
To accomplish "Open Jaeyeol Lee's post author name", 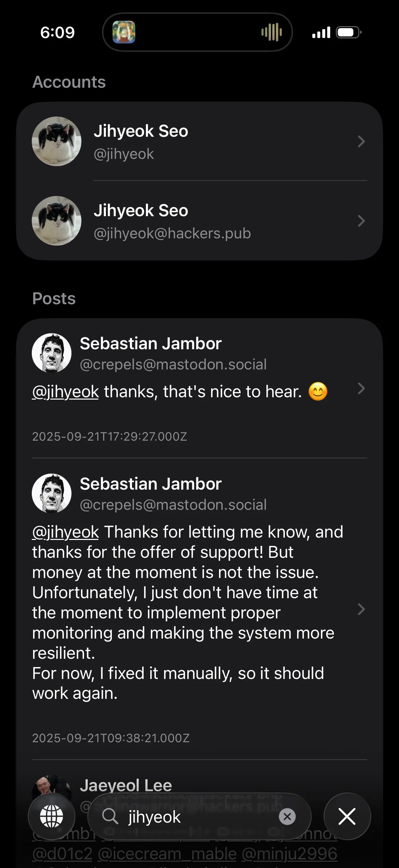I will click(x=126, y=785).
